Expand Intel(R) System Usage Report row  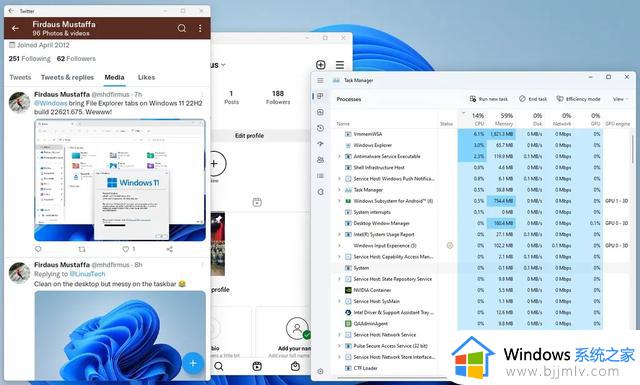tap(339, 234)
